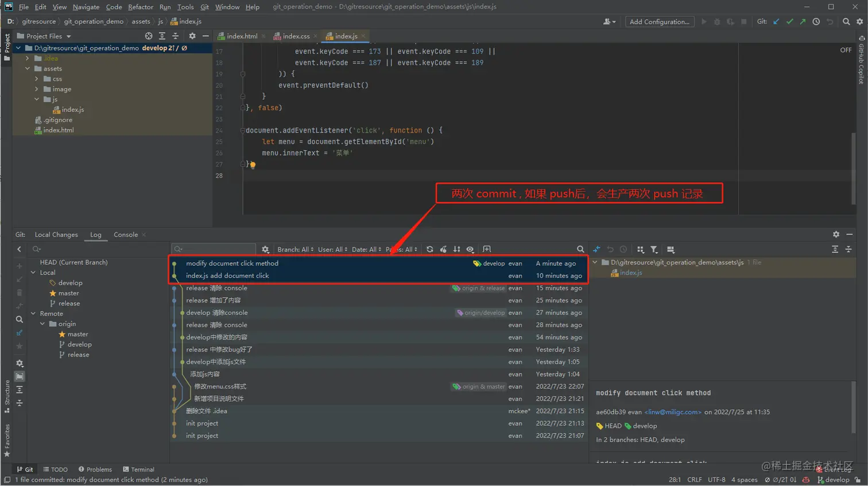
Task: Start debugging with the bug icon
Action: pyautogui.click(x=717, y=21)
